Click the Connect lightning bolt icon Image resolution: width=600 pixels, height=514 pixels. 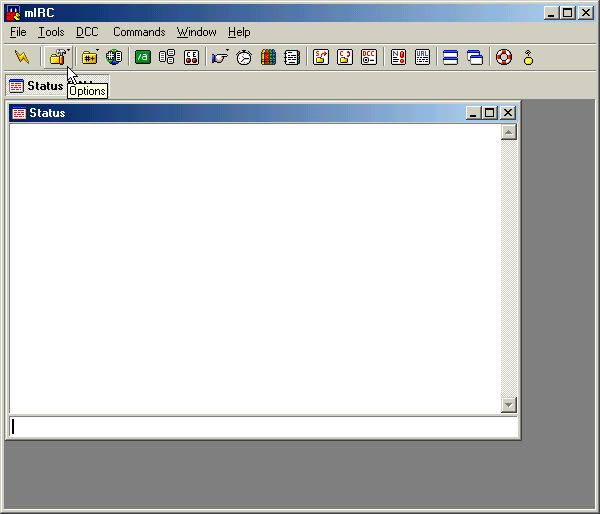[x=22, y=57]
